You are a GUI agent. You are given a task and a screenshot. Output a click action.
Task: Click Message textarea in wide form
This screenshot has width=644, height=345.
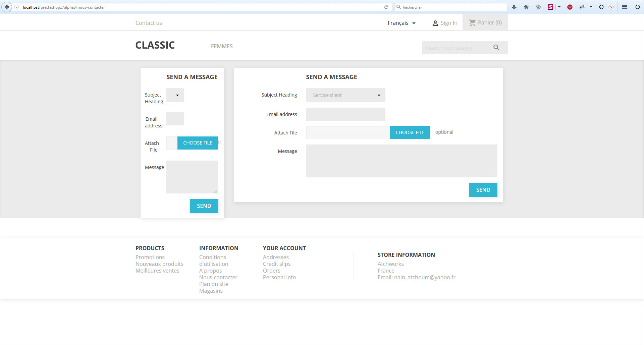pos(402,161)
